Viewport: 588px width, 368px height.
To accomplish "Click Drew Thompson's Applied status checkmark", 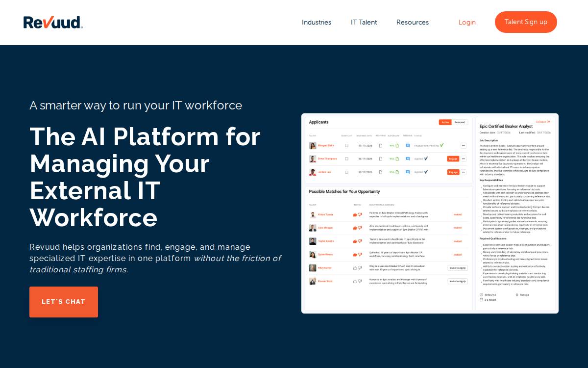I will pyautogui.click(x=426, y=158).
